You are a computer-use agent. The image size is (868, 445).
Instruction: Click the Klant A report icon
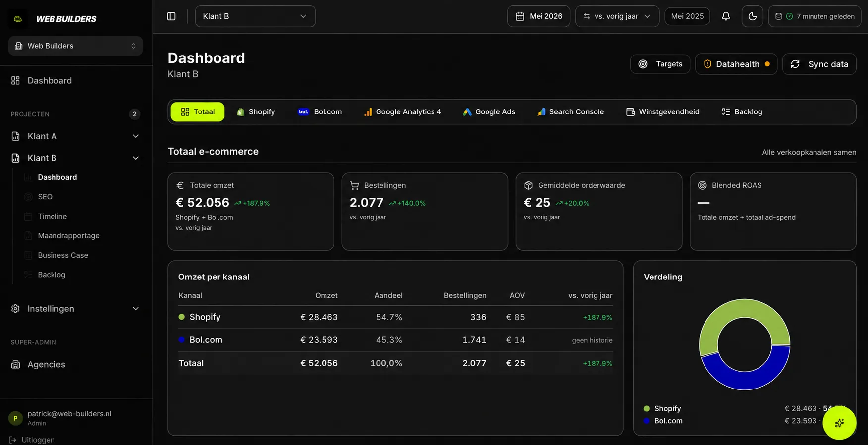pos(16,136)
